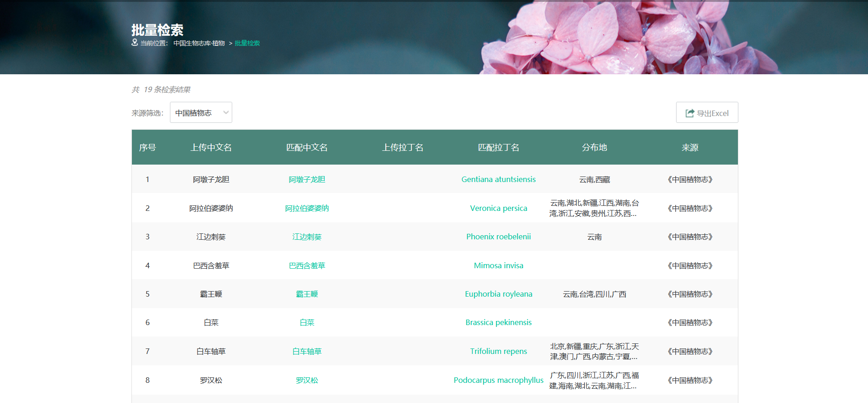
Task: Open matched name link 阿墩子龙胆
Action: pos(307,180)
